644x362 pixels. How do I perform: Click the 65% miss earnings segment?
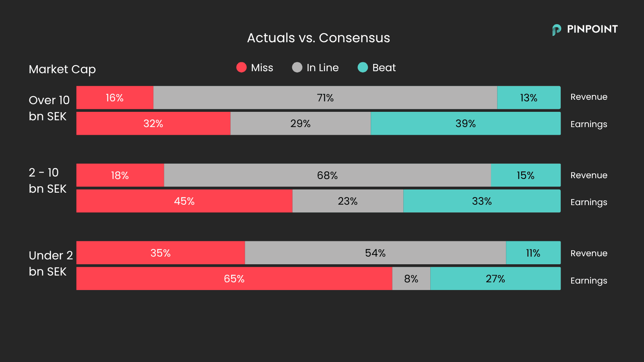[234, 278]
